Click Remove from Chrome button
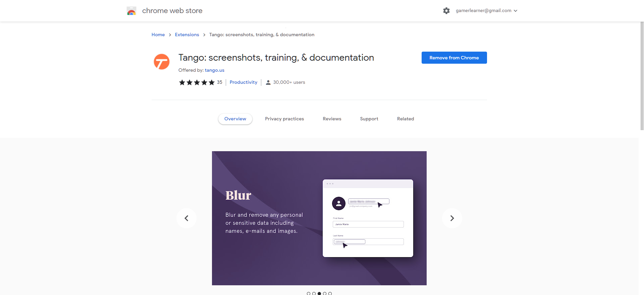Image resolution: width=644 pixels, height=295 pixels. pyautogui.click(x=454, y=58)
